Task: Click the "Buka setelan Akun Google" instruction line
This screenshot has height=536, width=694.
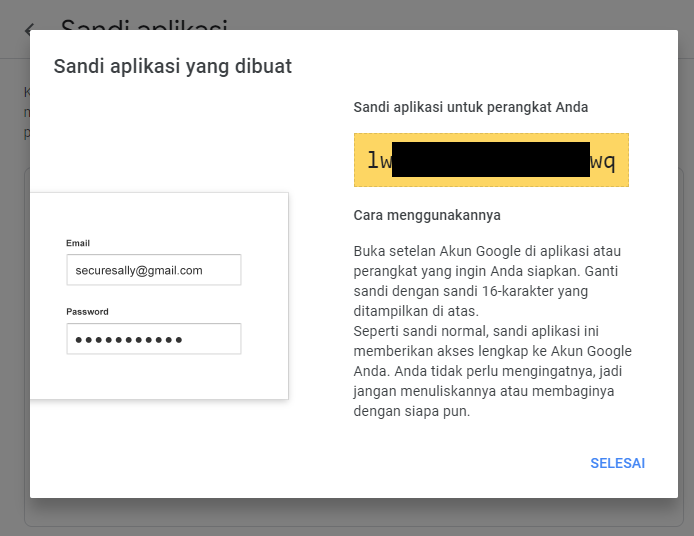Action: point(487,251)
